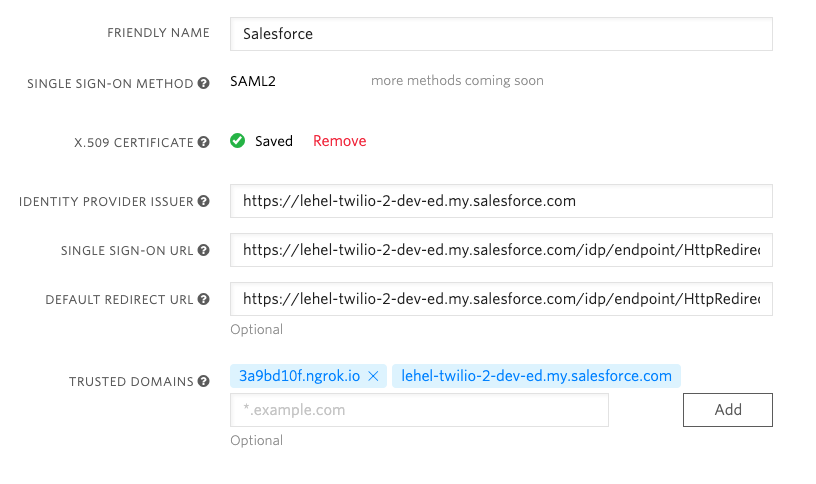The height and width of the screenshot is (484, 816).
Task: Click the Optional note under Default Redirect URL
Action: tap(257, 329)
